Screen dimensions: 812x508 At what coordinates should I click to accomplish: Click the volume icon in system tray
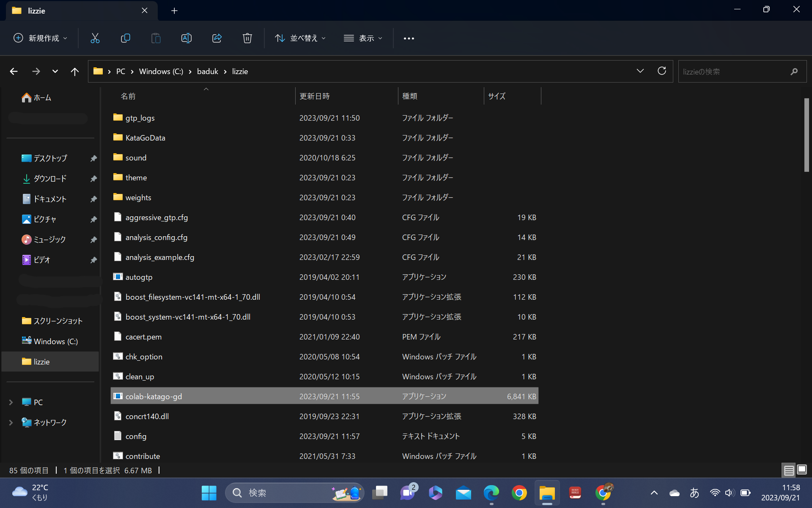click(x=730, y=493)
